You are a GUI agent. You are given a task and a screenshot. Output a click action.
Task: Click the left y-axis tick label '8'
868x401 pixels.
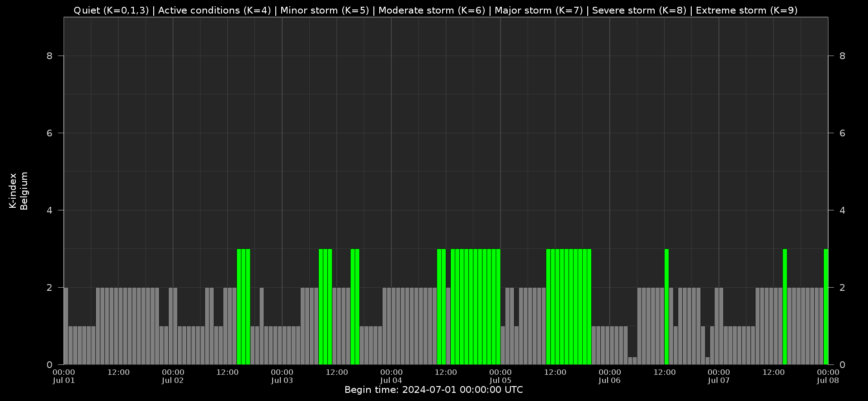[49, 56]
